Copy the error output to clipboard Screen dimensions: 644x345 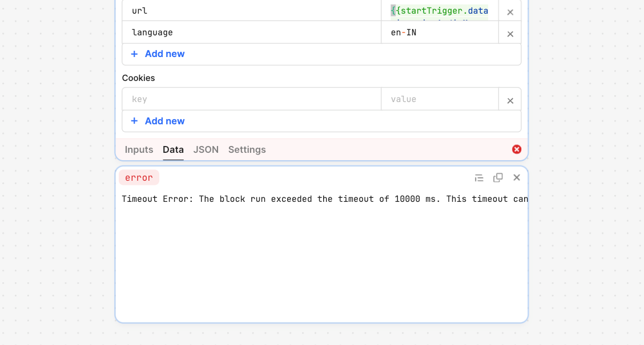498,177
